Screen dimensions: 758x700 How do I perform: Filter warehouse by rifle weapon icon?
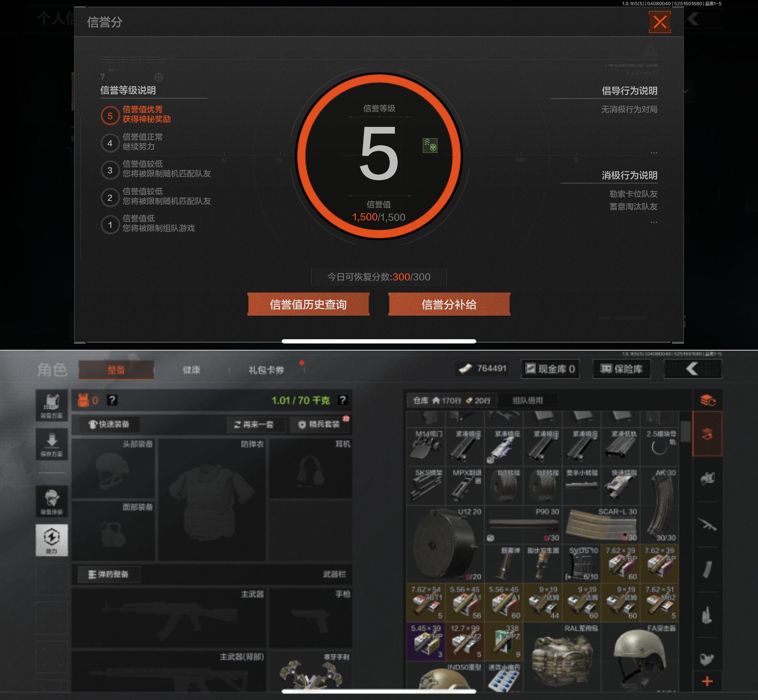[707, 524]
